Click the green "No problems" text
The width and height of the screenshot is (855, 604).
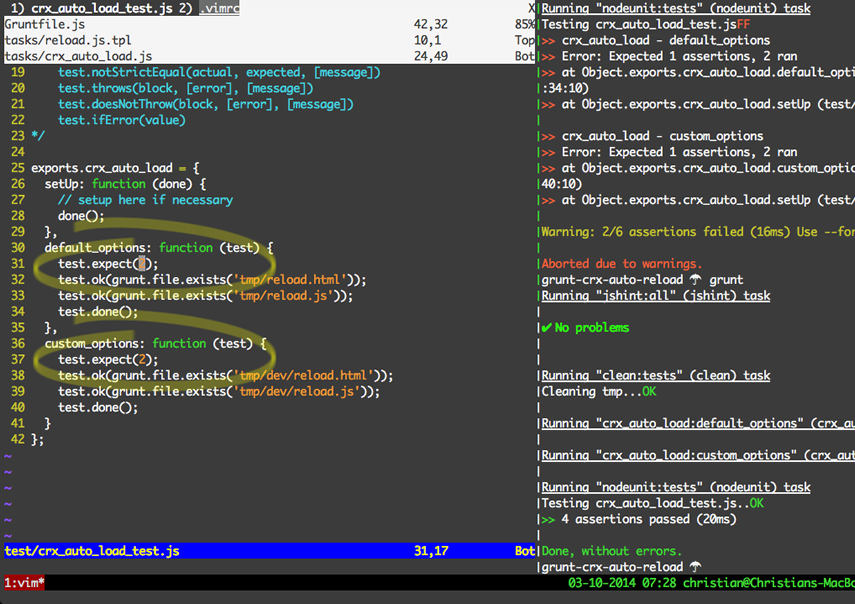592,328
